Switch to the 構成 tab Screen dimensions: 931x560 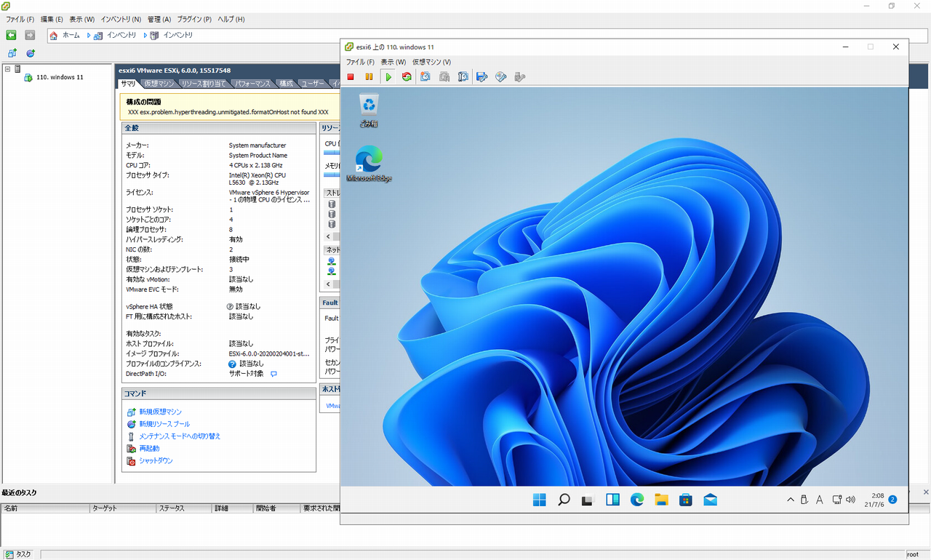click(287, 84)
